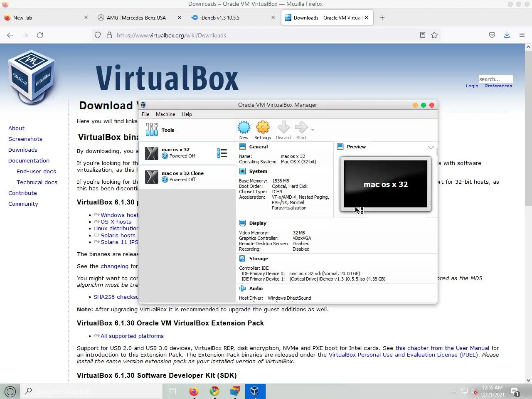The width and height of the screenshot is (532, 399).
Task: Open Settings gear icon in VirtualBox toolbar
Action: coord(263,128)
